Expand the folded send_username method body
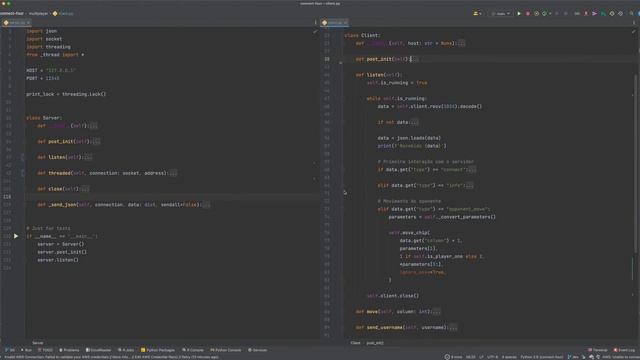The height and width of the screenshot is (360, 640). pyautogui.click(x=452, y=327)
